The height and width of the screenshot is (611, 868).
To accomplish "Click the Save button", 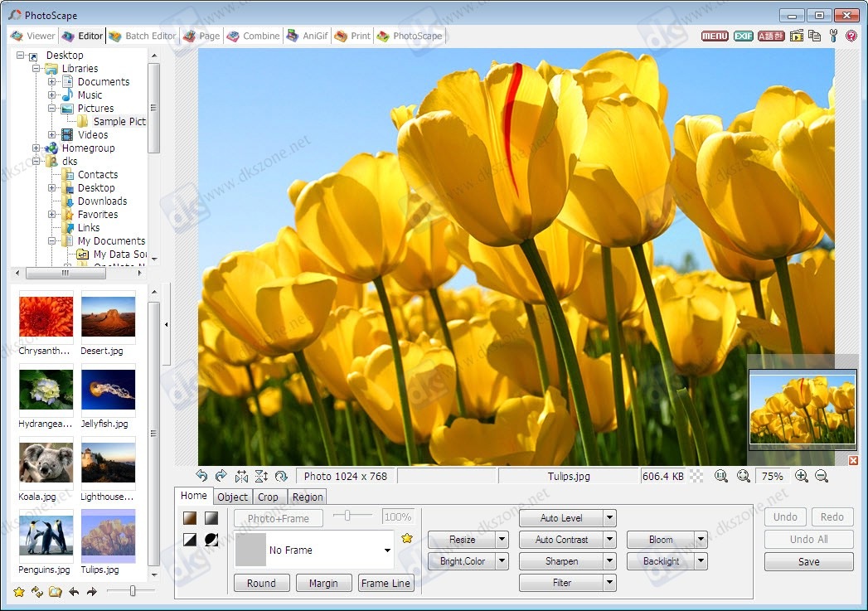I will 809,561.
